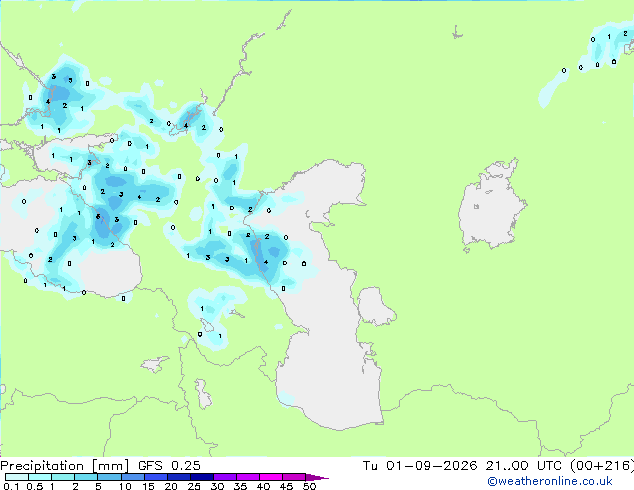Click the 25–30 mm dark navy legend box
The height and width of the screenshot is (490, 634).
(x=202, y=477)
